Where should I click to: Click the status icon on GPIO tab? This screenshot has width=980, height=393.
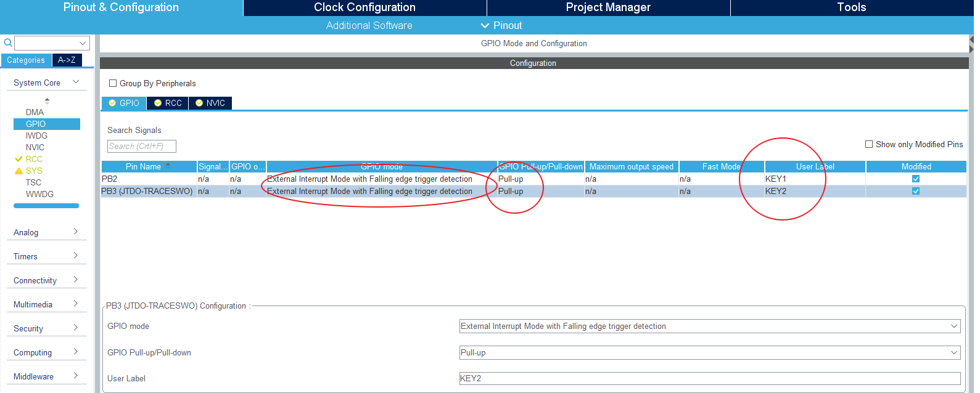click(112, 103)
